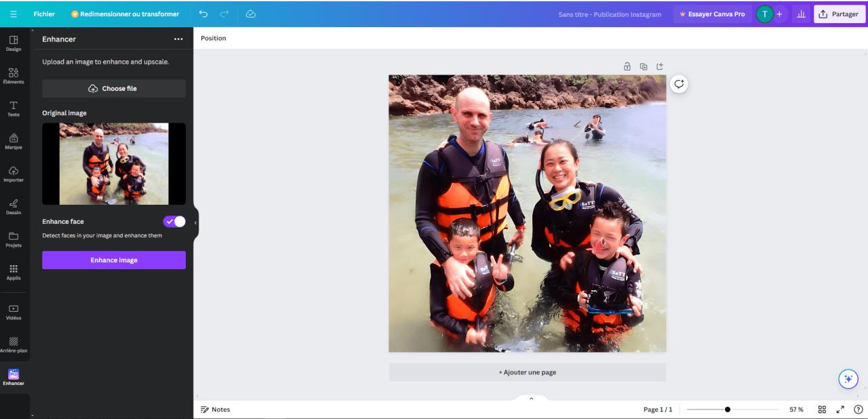868x419 pixels.
Task: Undo the last action
Action: point(203,14)
